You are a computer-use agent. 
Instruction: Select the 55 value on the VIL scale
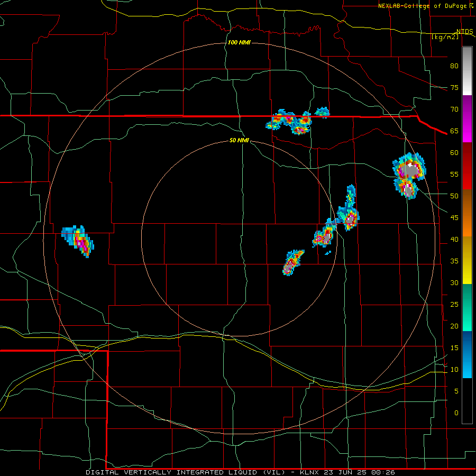[454, 174]
